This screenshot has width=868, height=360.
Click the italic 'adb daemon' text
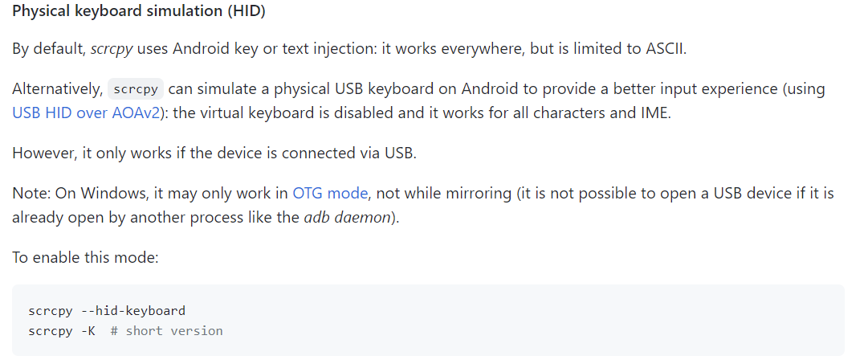(x=346, y=218)
